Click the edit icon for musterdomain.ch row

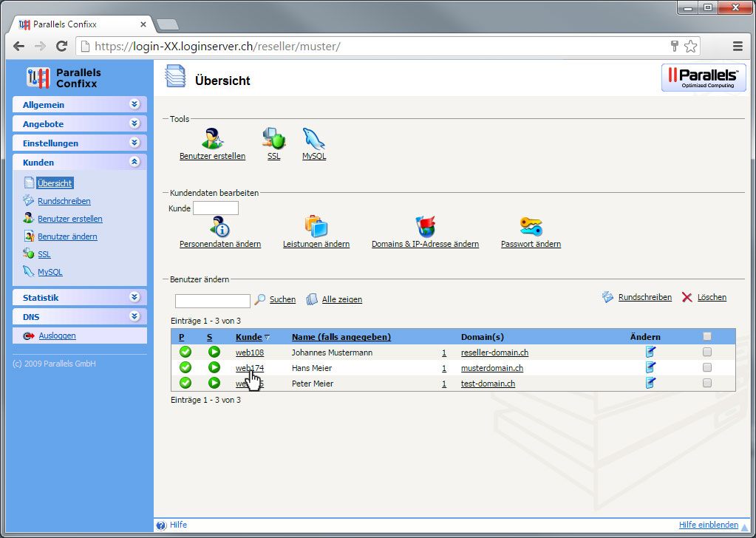pos(650,367)
